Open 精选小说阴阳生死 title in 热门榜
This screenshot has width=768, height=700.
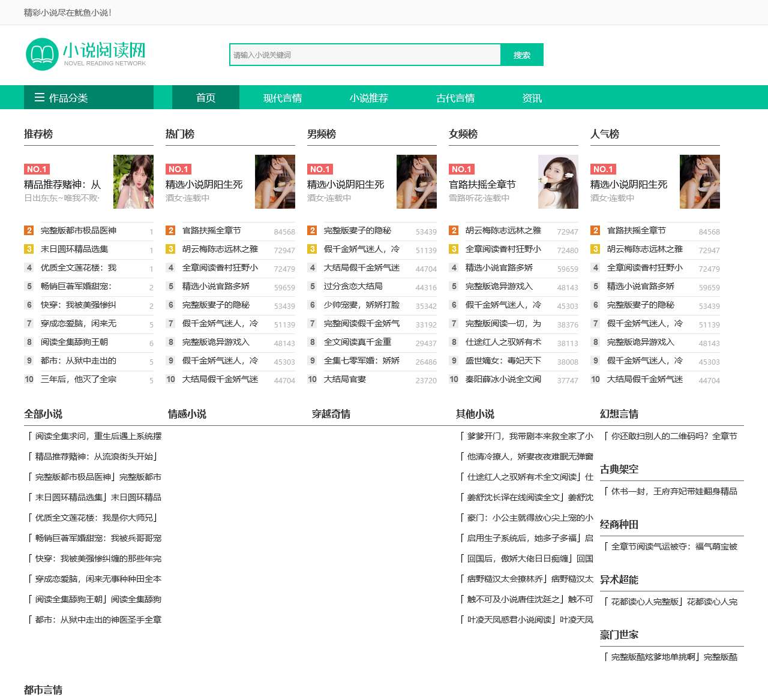pos(204,185)
